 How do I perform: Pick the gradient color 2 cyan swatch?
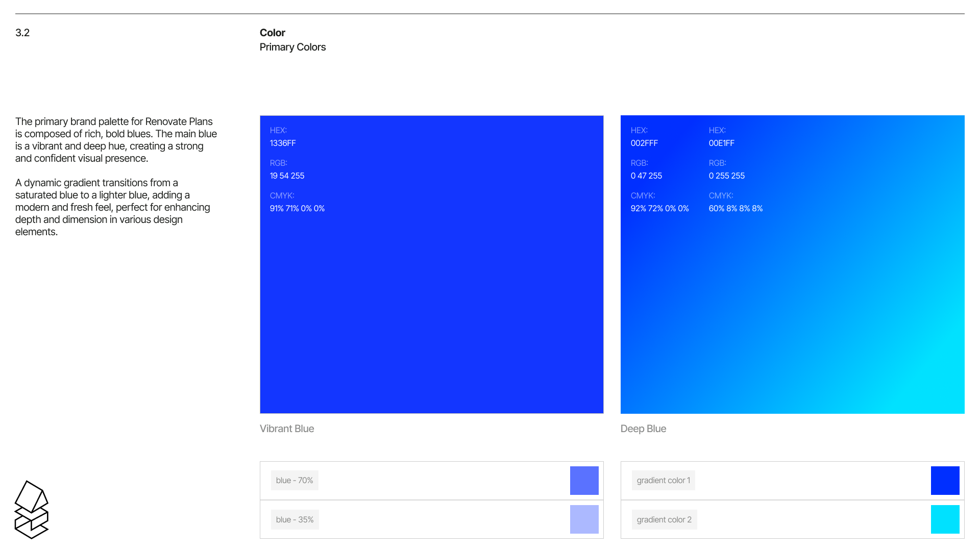point(945,519)
